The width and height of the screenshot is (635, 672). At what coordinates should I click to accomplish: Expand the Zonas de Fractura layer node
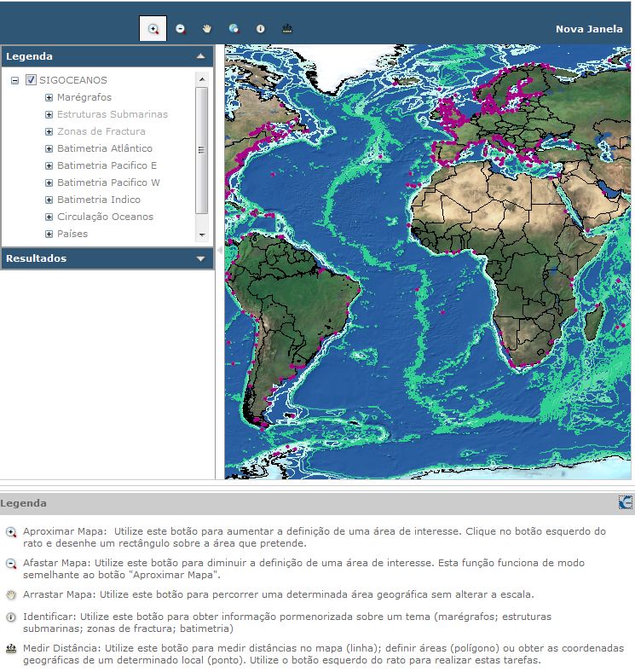(49, 131)
